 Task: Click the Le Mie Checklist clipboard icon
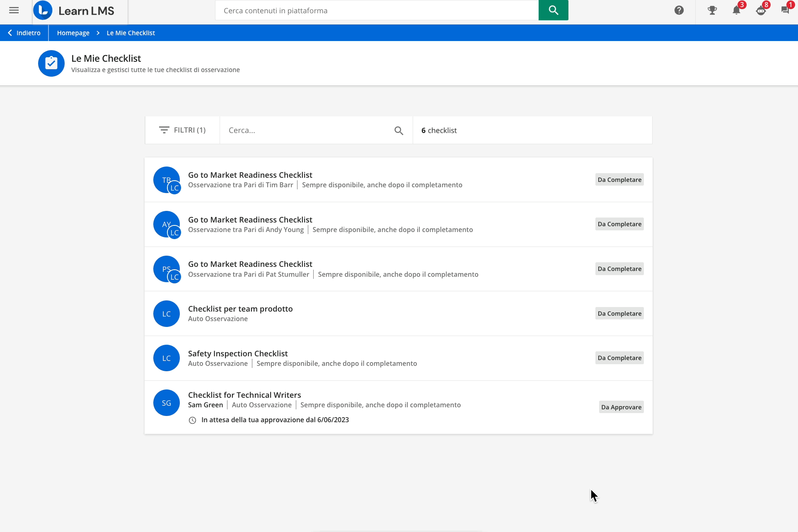pos(51,63)
